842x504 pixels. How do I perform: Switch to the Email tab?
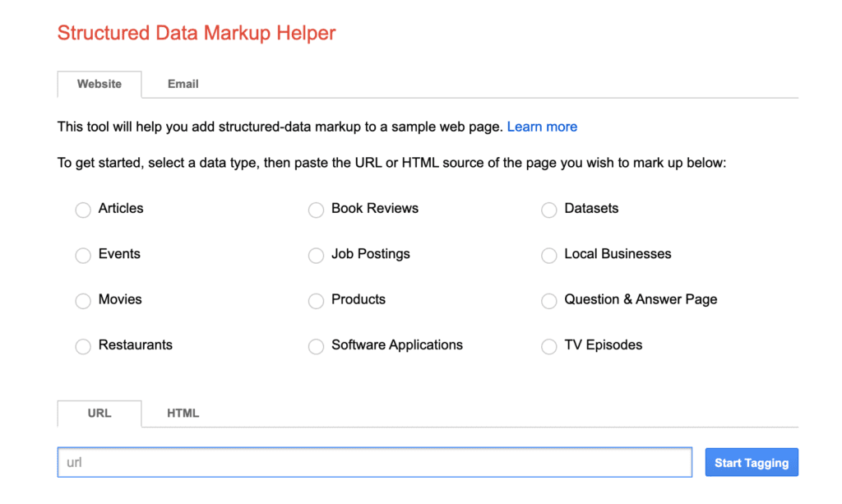pyautogui.click(x=183, y=84)
